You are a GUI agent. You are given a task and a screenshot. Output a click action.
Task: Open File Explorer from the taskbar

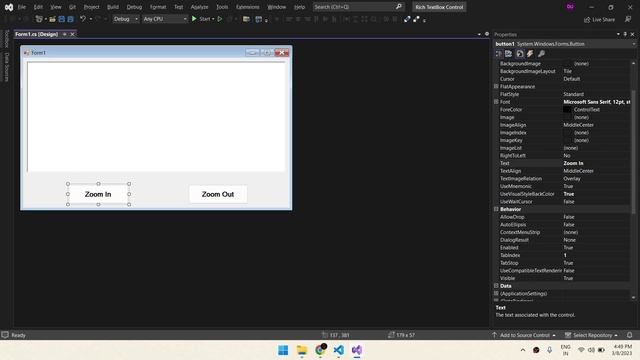point(302,350)
